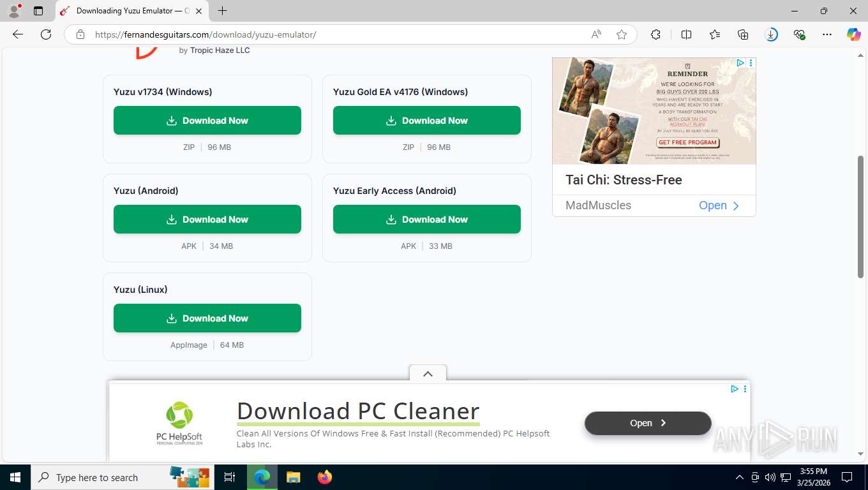
Task: Go back to previous page
Action: 18,34
